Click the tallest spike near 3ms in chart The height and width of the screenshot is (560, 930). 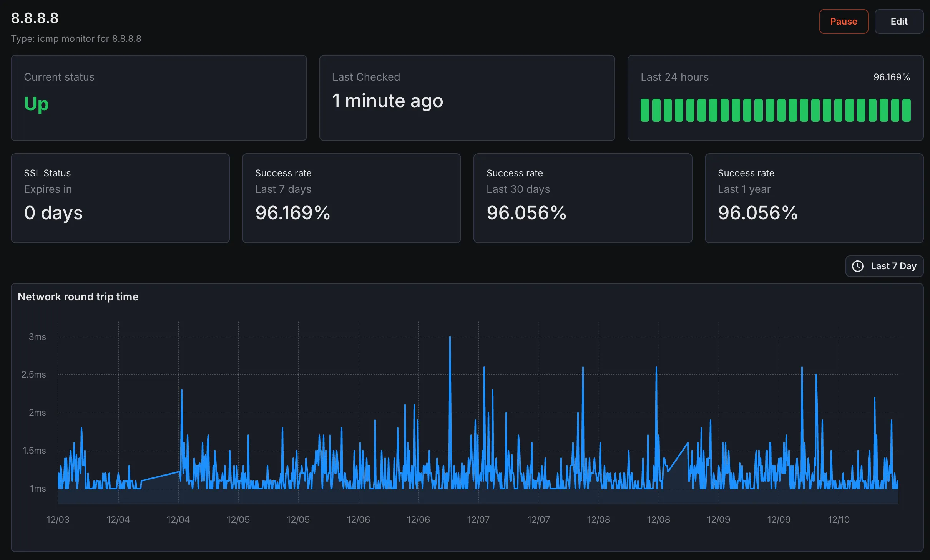click(x=450, y=338)
